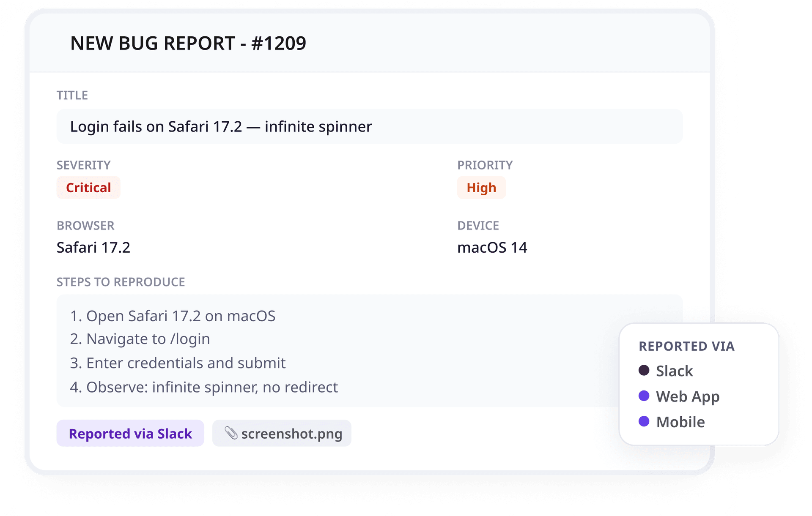Image resolution: width=812 pixels, height=516 pixels.
Task: Click step 2 Navigate to /login
Action: [x=140, y=339]
